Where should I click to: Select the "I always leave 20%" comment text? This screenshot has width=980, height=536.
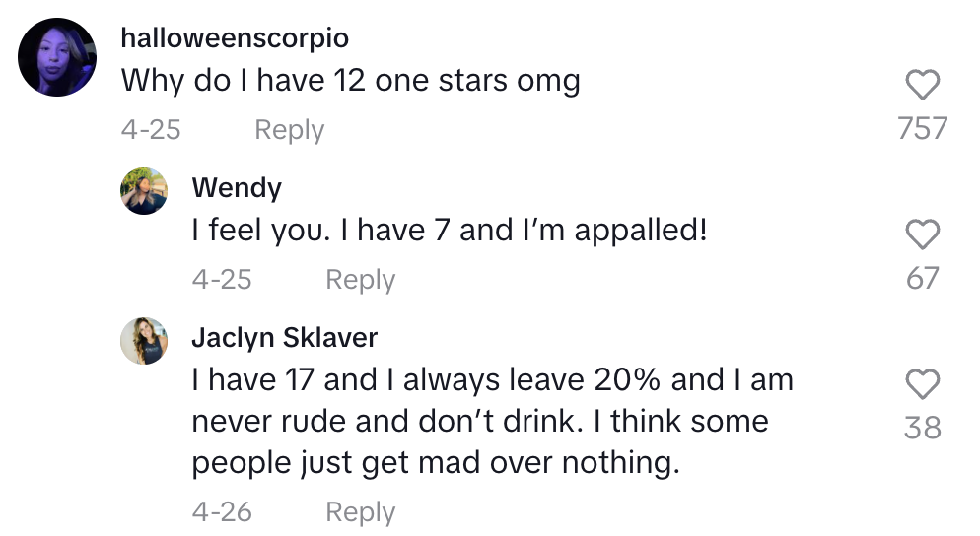click(x=492, y=421)
